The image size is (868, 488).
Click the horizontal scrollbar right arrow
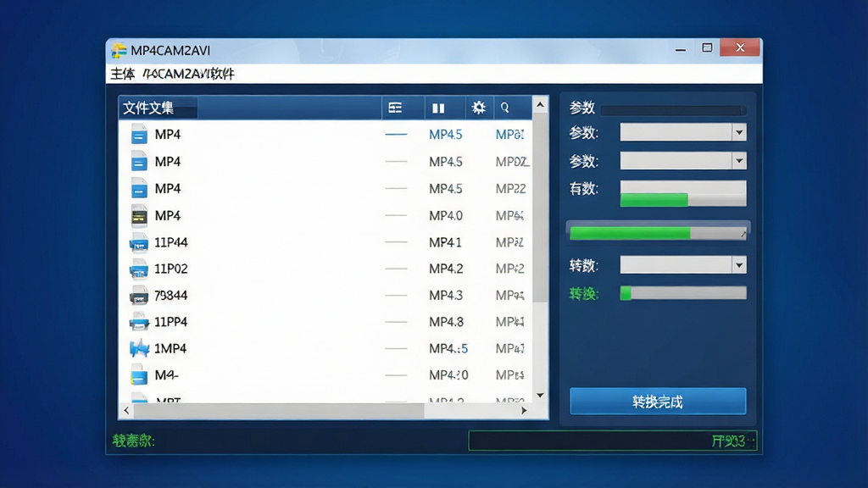(524, 411)
